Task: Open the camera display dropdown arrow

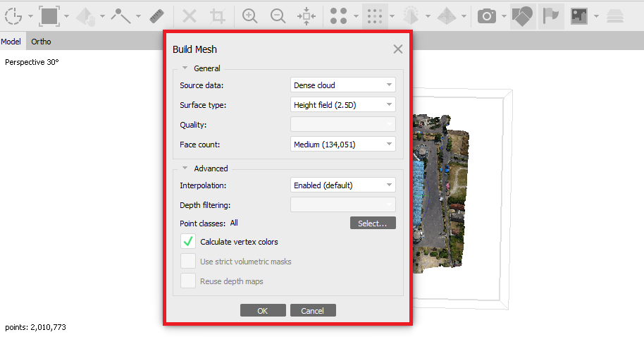Action: tap(504, 17)
